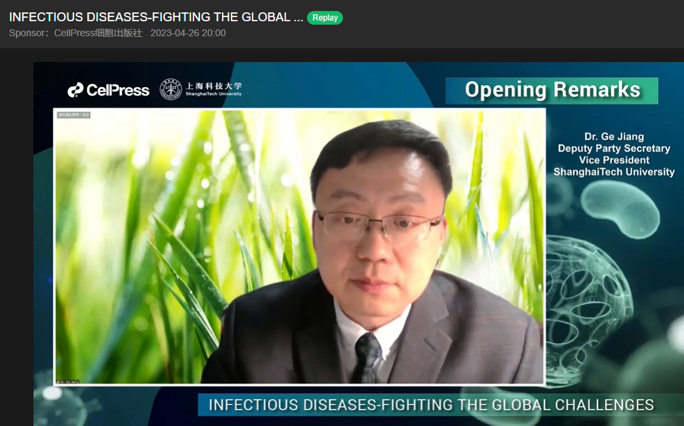
Task: Click the Deputy Party Secretary text line
Action: click(614, 148)
